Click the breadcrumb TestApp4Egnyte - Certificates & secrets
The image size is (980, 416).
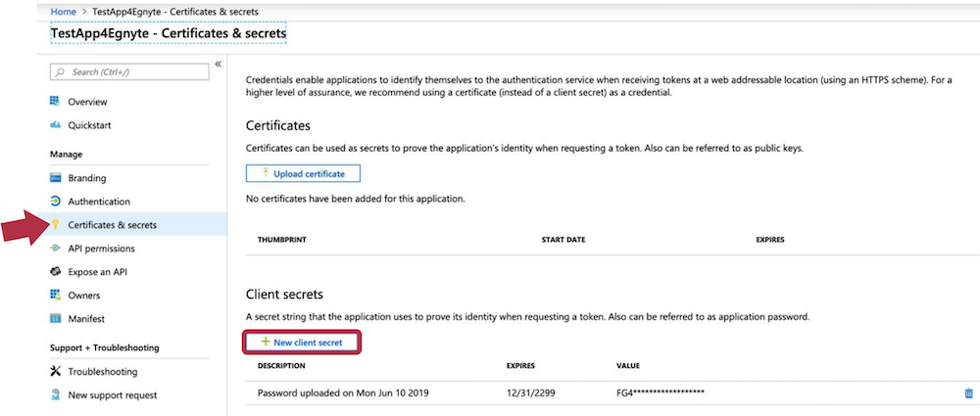pyautogui.click(x=175, y=11)
